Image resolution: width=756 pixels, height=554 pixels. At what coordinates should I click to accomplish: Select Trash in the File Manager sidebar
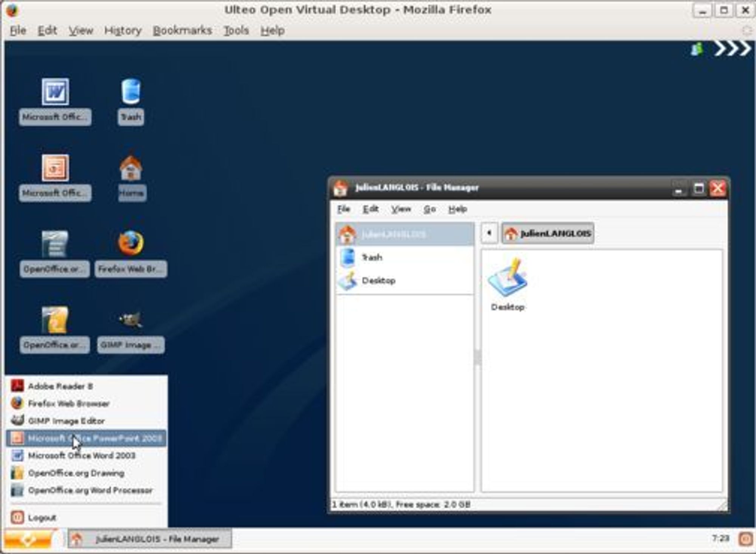click(404, 258)
